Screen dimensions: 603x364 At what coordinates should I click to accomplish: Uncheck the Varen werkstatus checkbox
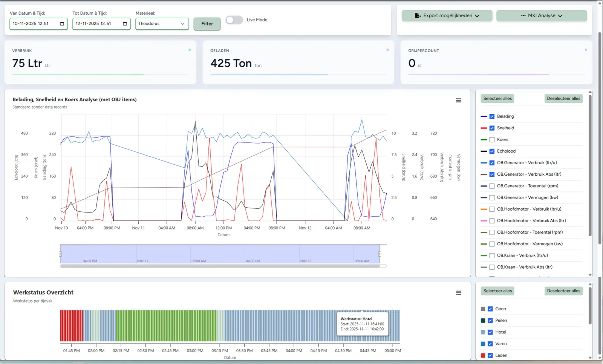pyautogui.click(x=490, y=344)
